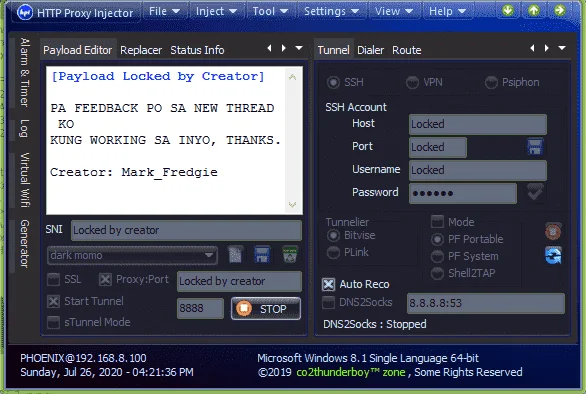
Task: Click the checkmark icon next to Password field
Action: pyautogui.click(x=535, y=193)
